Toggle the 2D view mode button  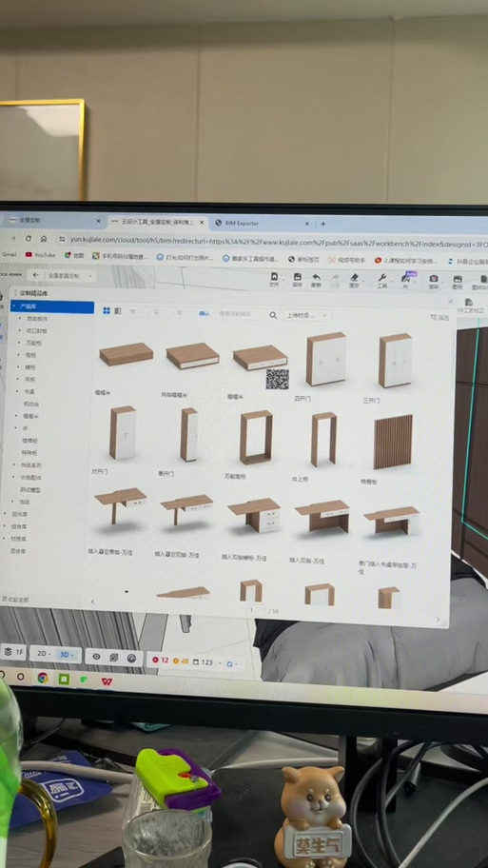click(x=45, y=653)
